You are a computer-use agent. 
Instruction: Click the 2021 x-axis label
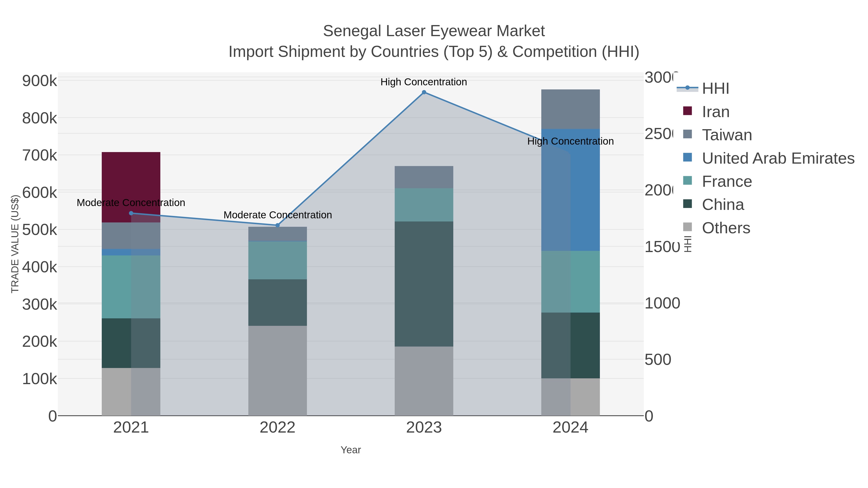point(131,427)
